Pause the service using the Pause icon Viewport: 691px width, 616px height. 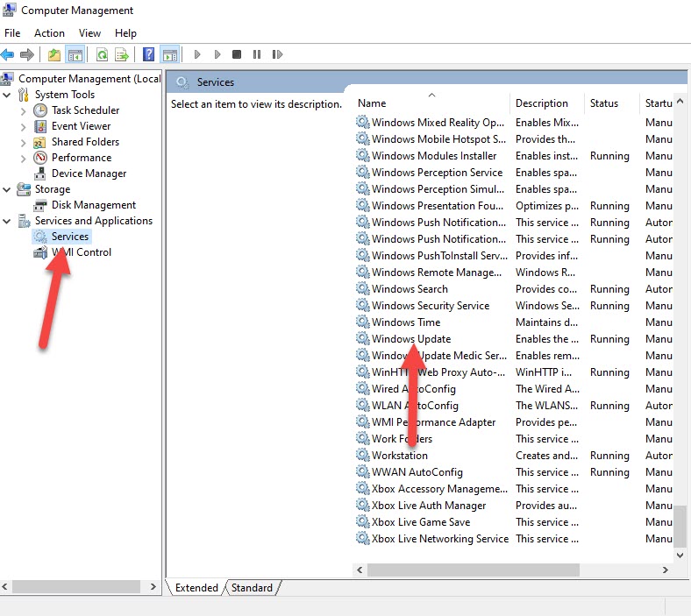[x=257, y=55]
